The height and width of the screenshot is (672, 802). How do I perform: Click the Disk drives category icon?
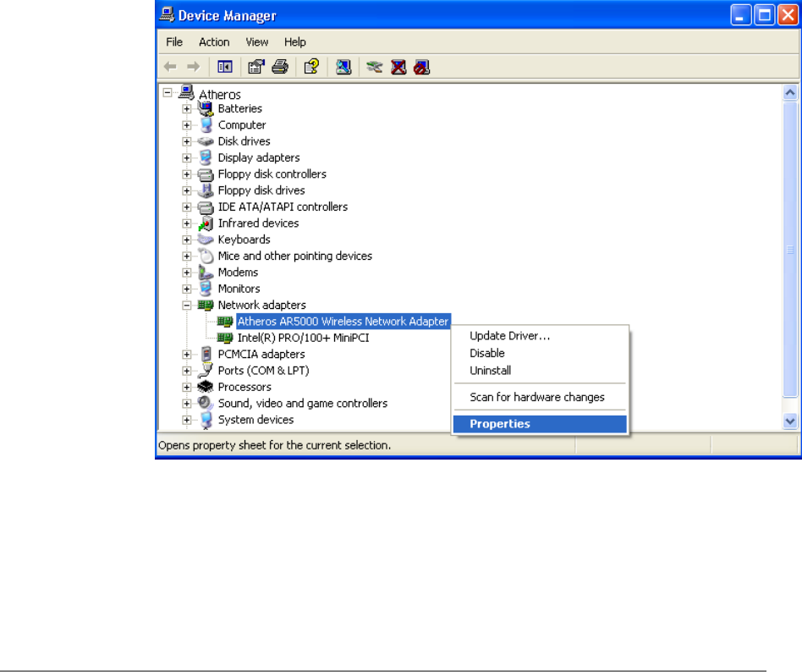(x=206, y=141)
